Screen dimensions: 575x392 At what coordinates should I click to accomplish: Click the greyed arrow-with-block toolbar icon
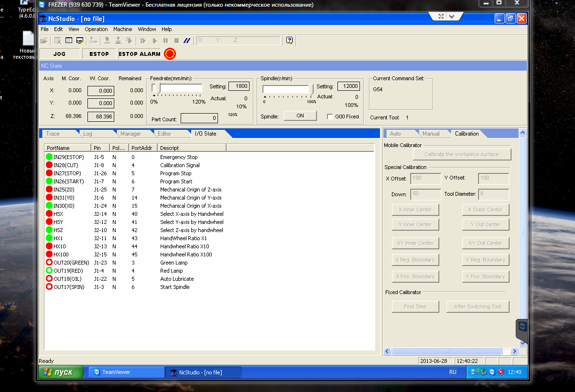click(x=129, y=41)
